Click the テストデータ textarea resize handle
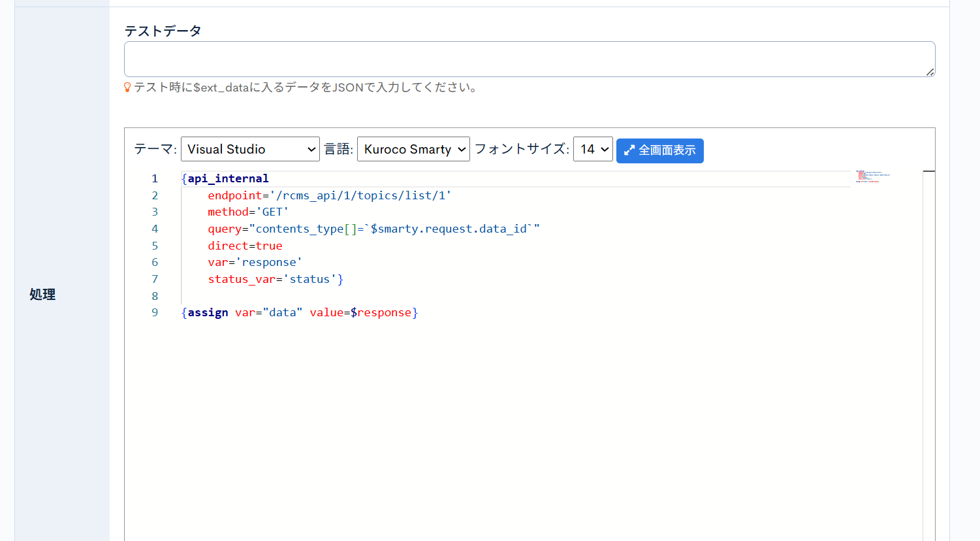Screen dimensions: 980x541 [x=930, y=72]
